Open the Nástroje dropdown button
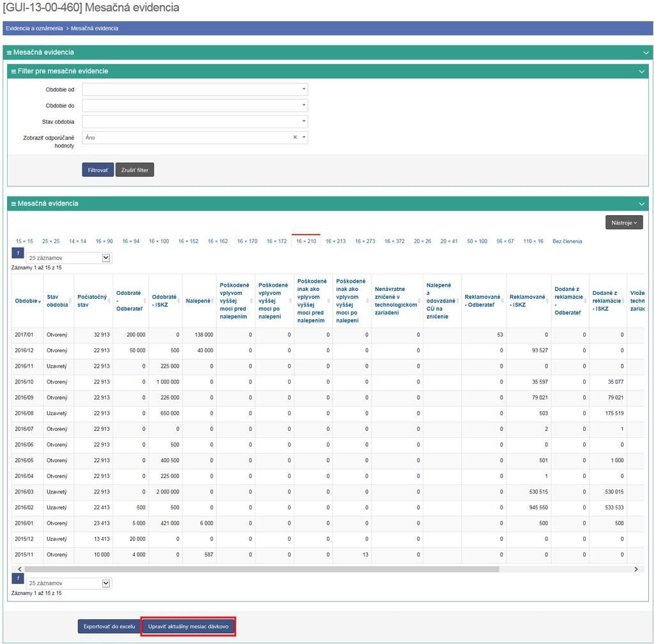 click(624, 223)
